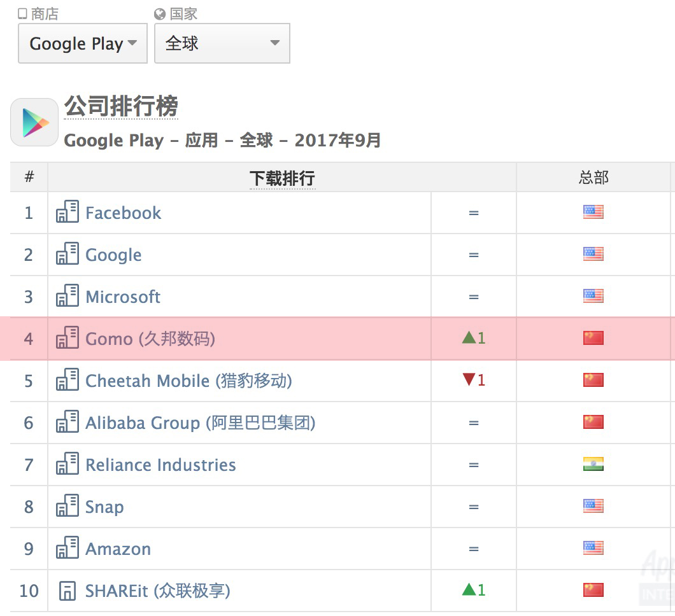
Task: Click rank number 1 cell
Action: click(x=29, y=213)
